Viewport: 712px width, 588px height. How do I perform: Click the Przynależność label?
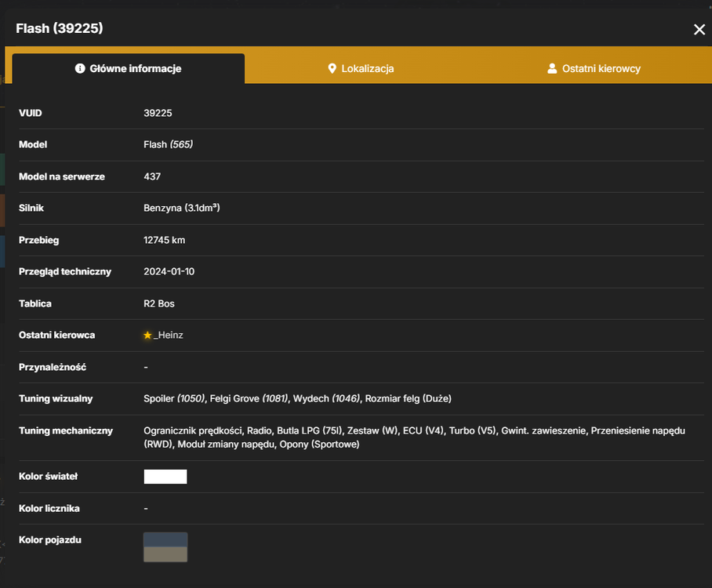pyautogui.click(x=53, y=368)
